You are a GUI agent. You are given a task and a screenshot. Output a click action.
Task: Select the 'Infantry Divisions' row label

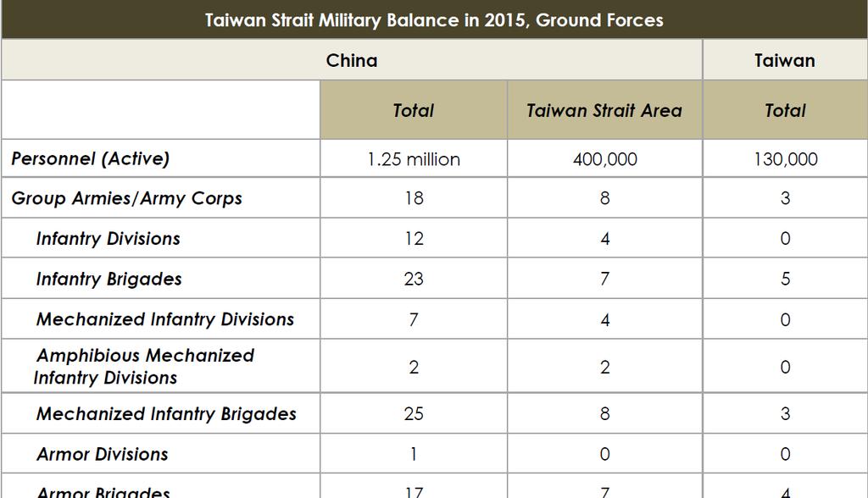point(108,239)
